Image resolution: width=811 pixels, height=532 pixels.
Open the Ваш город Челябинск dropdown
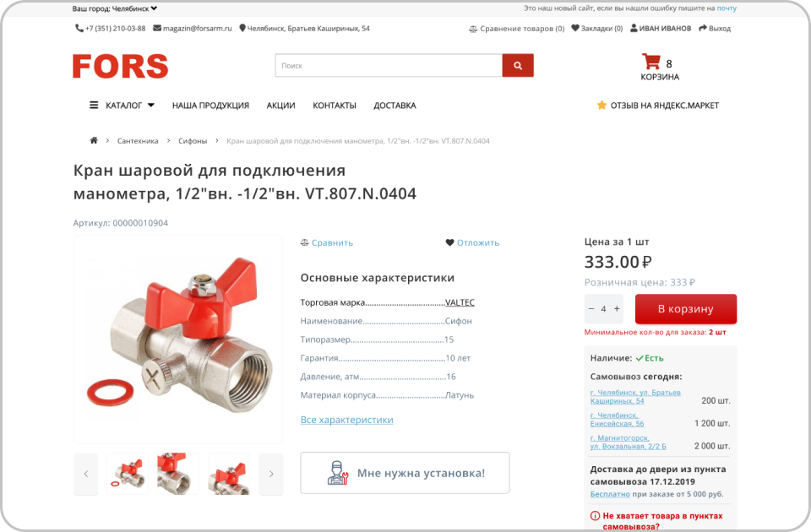tap(115, 8)
